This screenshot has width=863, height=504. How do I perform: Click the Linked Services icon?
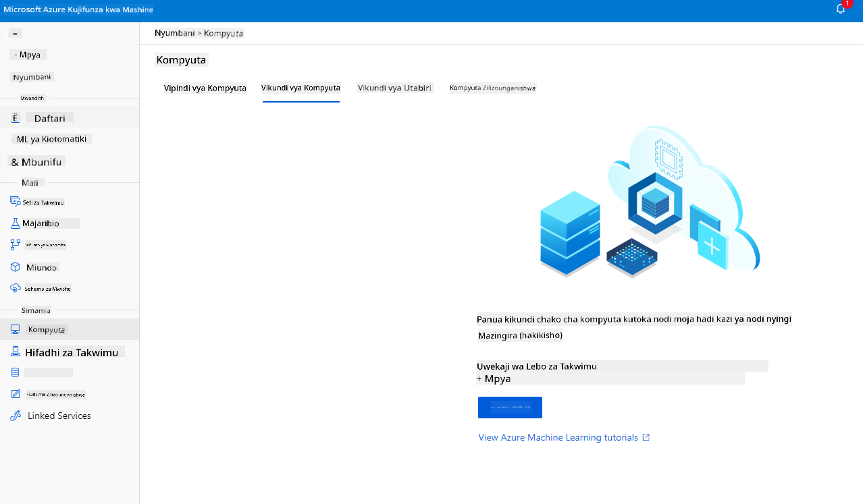coord(16,416)
